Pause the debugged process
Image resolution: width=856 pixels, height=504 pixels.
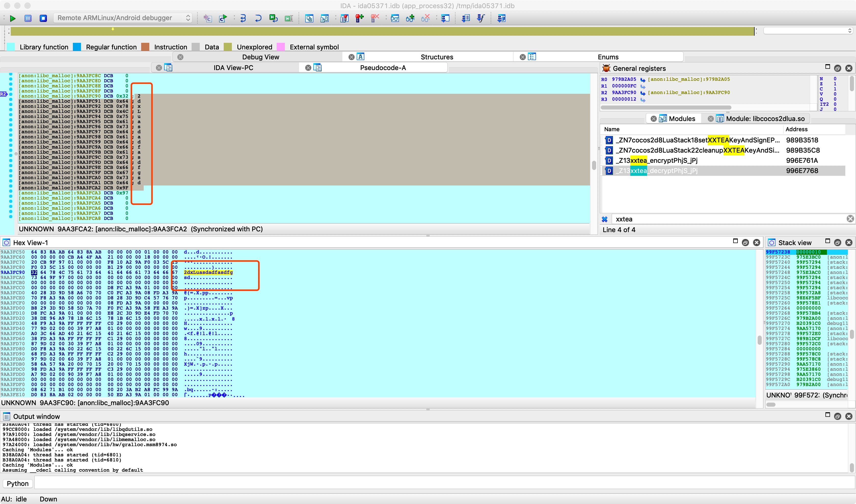pos(28,18)
